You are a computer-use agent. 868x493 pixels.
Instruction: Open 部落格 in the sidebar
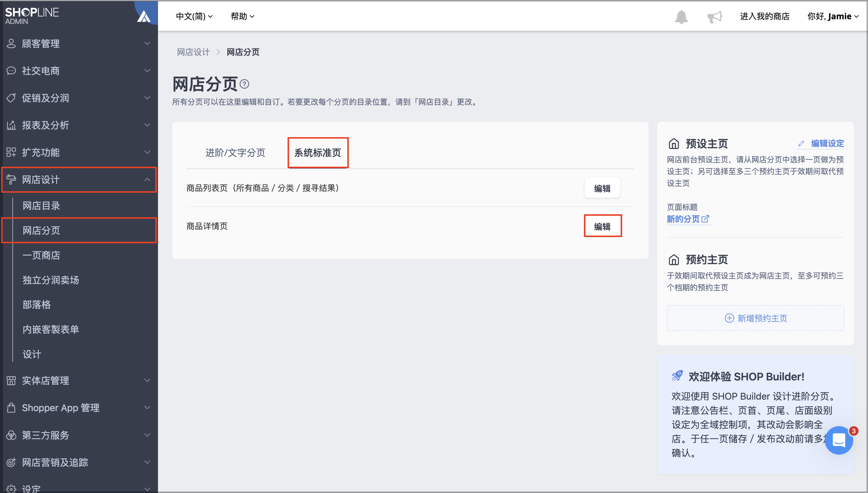[37, 305]
